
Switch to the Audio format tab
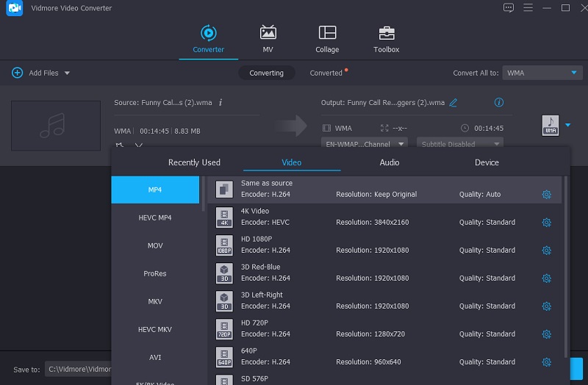(x=390, y=162)
